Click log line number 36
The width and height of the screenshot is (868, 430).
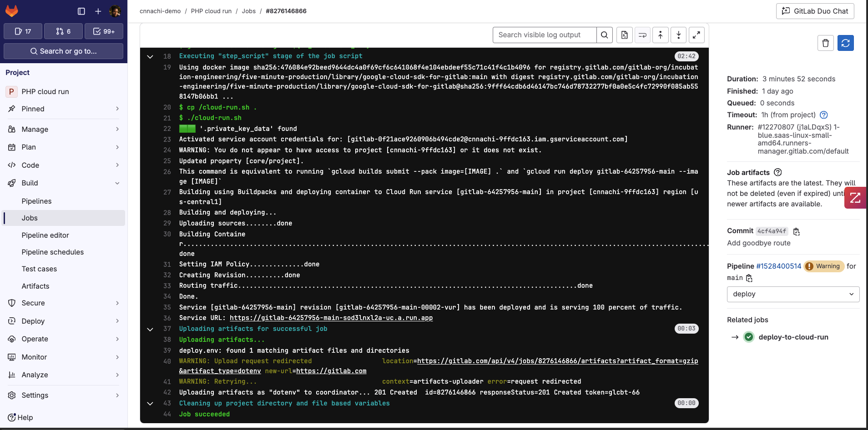click(167, 318)
